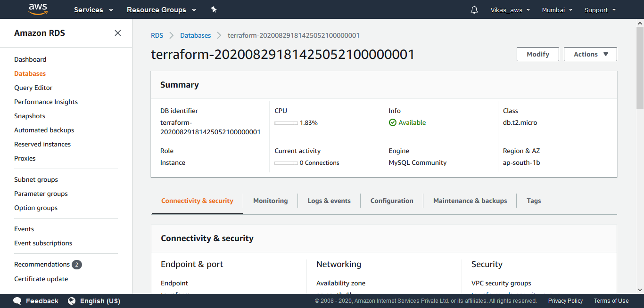The width and height of the screenshot is (644, 308).
Task: Click the Feedback label in footer
Action: 42,301
